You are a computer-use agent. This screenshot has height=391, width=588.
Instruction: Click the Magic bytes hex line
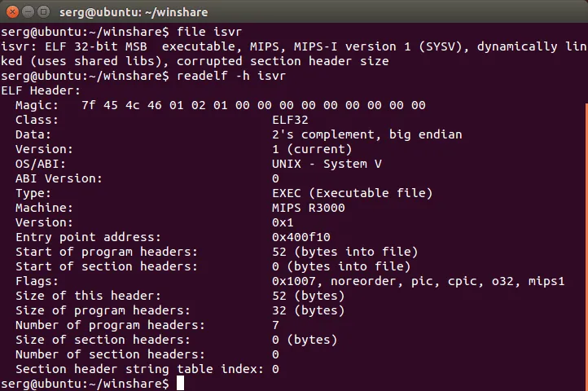252,105
